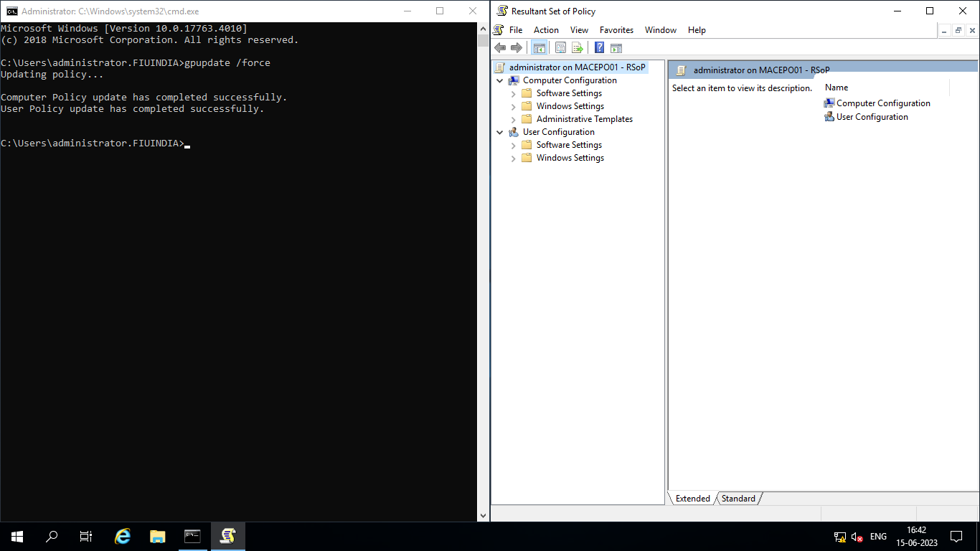The width and height of the screenshot is (980, 551).
Task: Collapse the User Configuration node
Action: 500,131
